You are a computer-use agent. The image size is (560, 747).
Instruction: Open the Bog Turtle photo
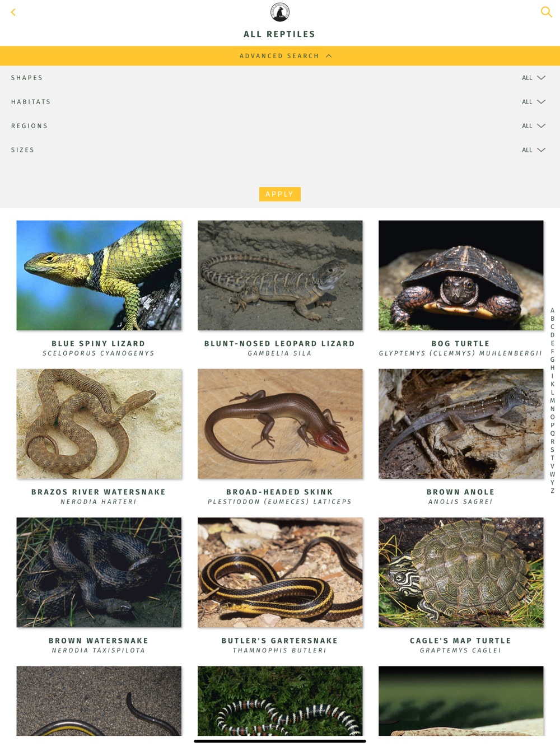pos(461,275)
